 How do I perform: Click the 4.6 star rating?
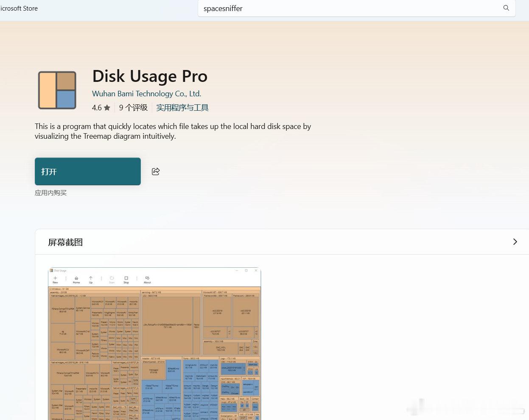pyautogui.click(x=101, y=108)
